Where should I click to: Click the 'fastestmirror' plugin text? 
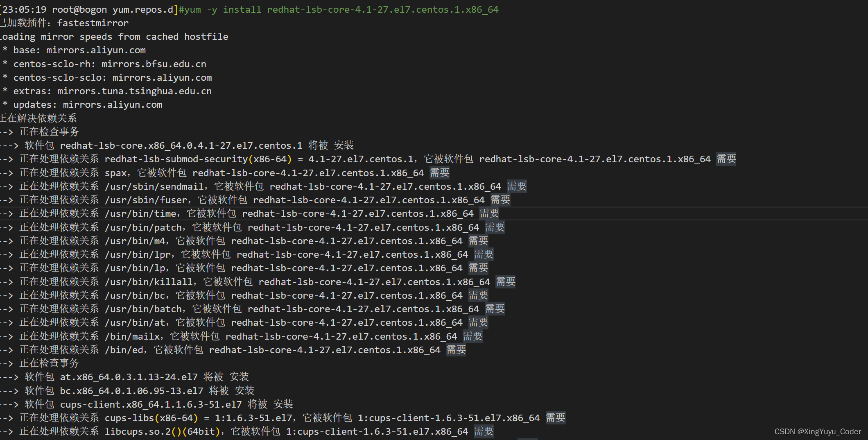(93, 23)
